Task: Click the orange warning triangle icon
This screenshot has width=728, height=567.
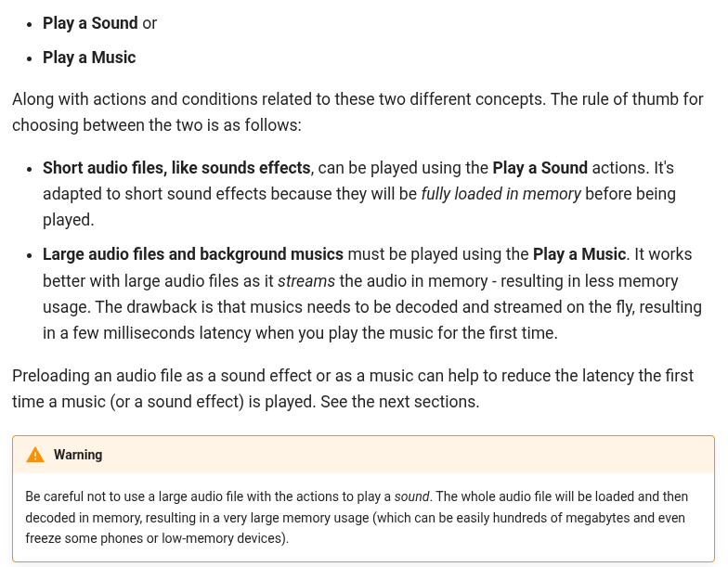Action: tap(35, 455)
